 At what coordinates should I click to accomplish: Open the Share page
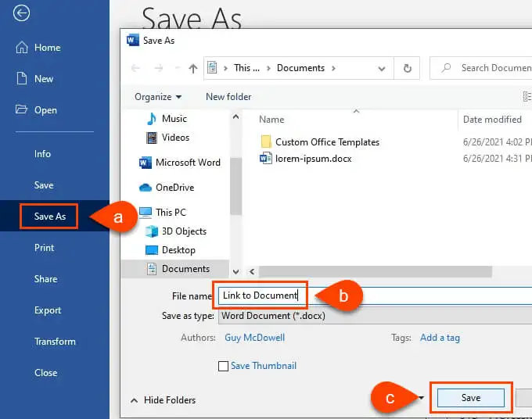[x=46, y=279]
